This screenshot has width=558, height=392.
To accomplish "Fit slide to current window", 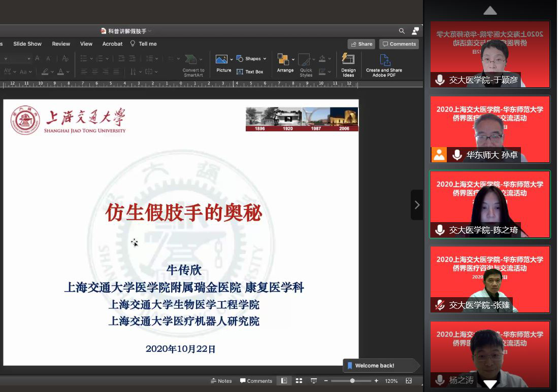I will (409, 381).
